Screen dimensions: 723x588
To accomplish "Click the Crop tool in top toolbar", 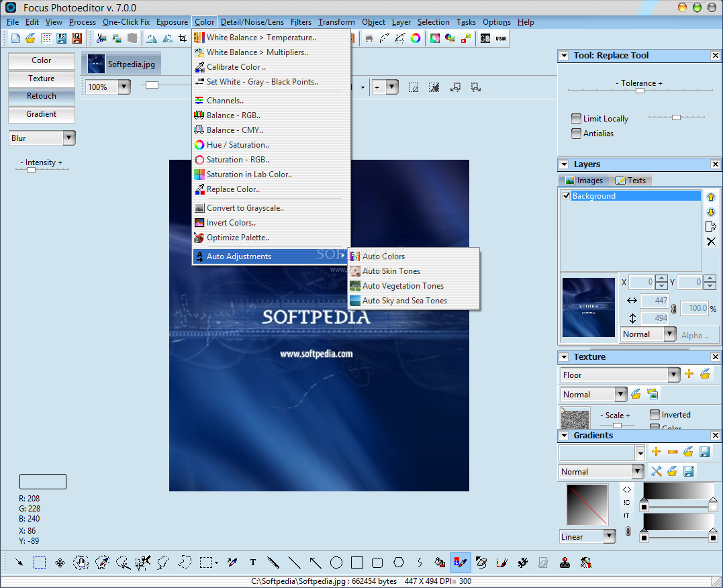I will pyautogui.click(x=183, y=38).
